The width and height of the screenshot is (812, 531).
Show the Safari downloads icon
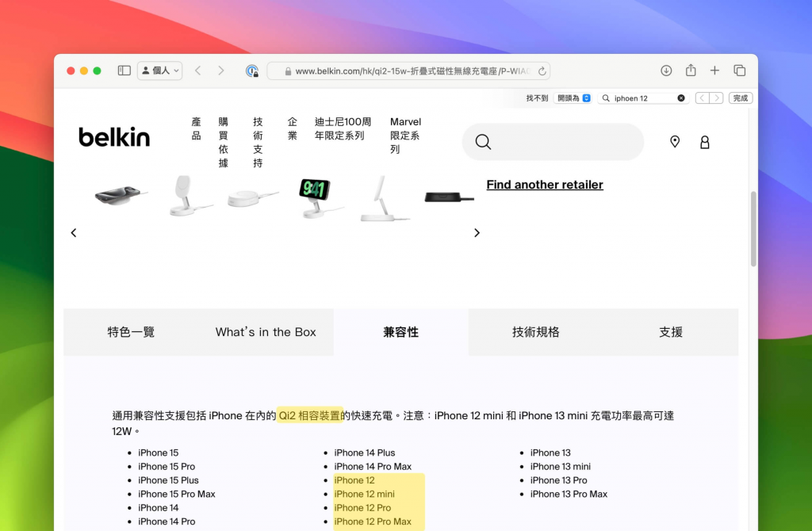tap(666, 71)
